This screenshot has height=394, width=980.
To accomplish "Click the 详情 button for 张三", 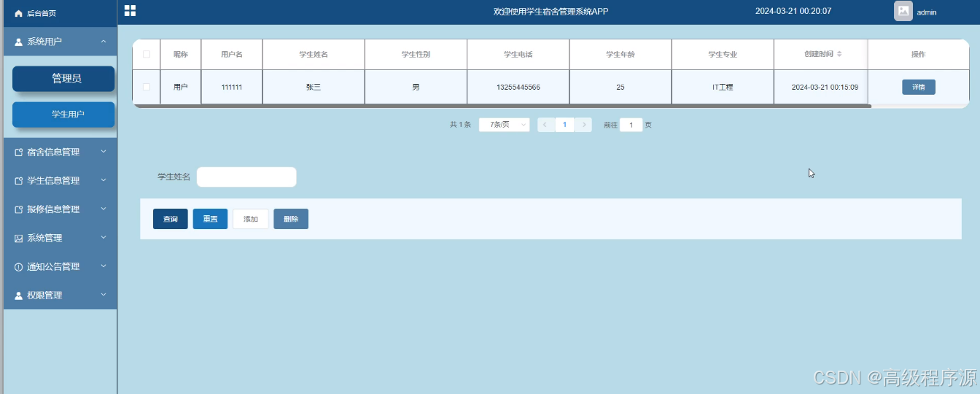I will click(919, 87).
